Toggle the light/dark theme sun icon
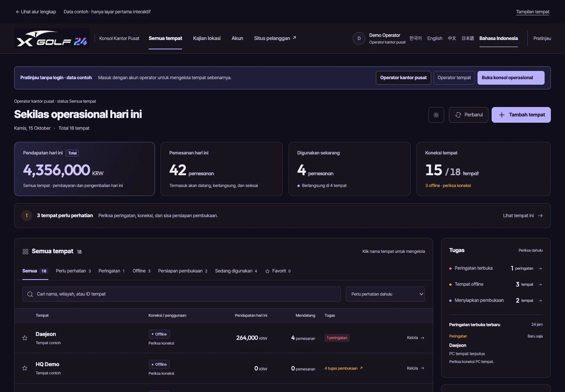This screenshot has height=392, width=565. pyautogui.click(x=436, y=115)
